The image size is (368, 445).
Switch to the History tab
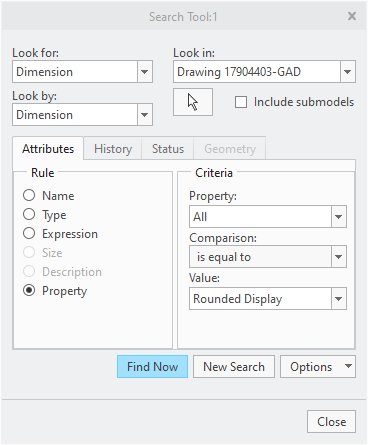pyautogui.click(x=113, y=149)
